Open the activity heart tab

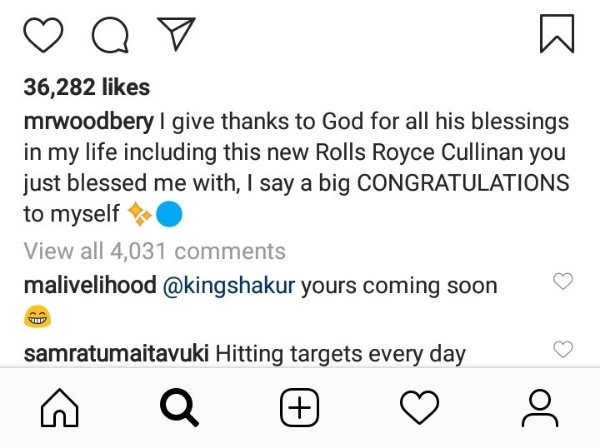[x=419, y=408]
